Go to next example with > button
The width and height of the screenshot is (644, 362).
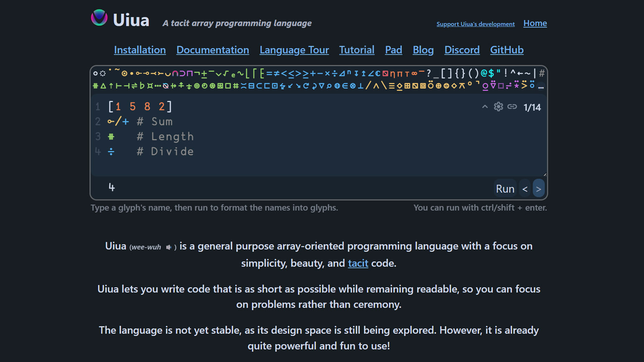[539, 189]
